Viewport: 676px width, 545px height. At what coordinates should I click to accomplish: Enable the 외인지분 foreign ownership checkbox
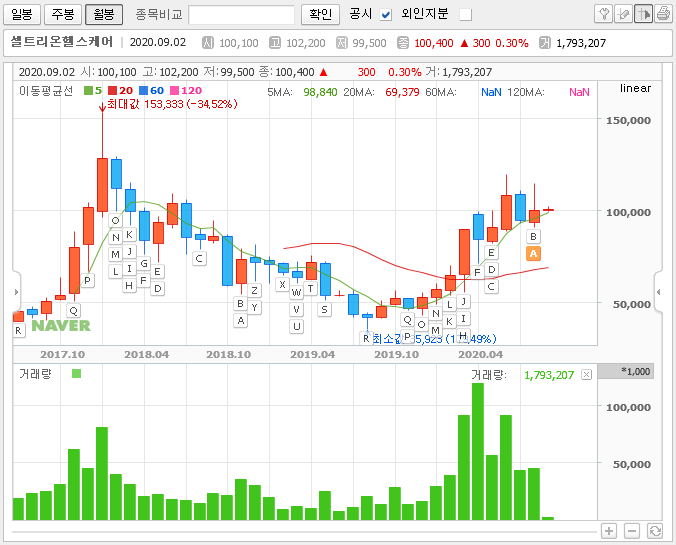pos(465,15)
